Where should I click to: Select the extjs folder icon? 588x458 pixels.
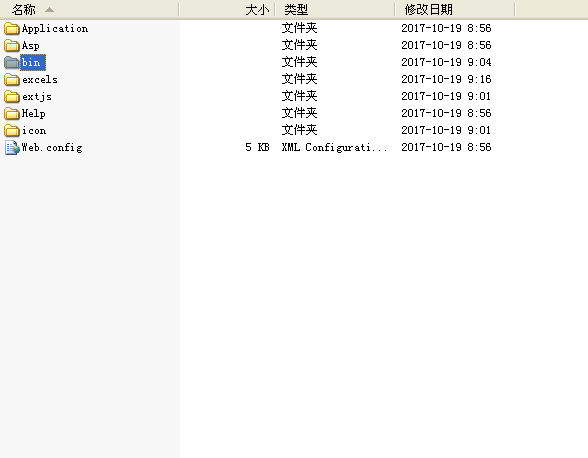click(12, 96)
